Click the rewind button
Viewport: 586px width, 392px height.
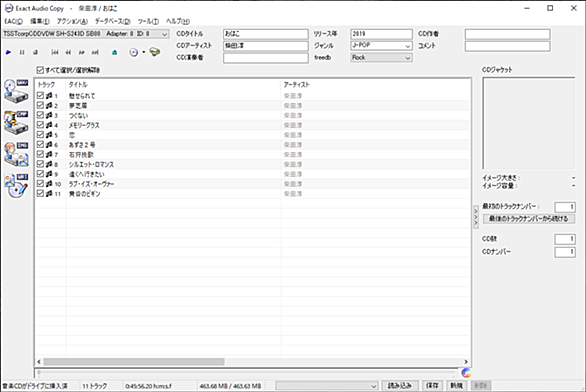pyautogui.click(x=68, y=52)
